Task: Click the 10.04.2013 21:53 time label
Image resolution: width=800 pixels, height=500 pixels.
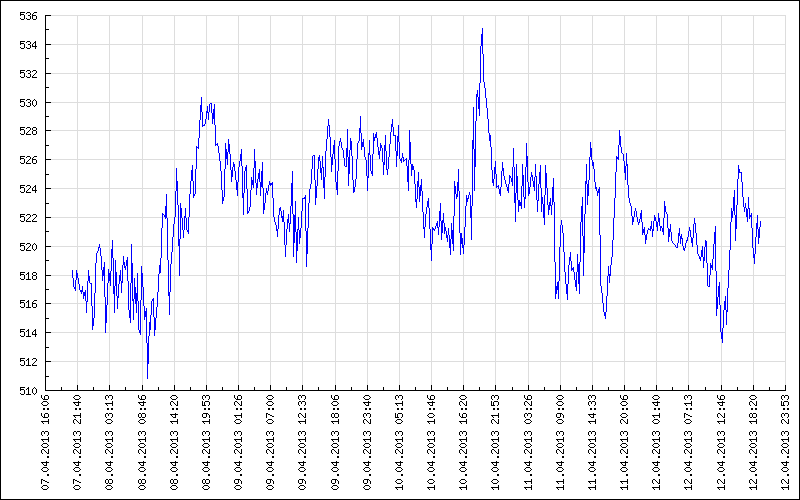Action: (497, 440)
